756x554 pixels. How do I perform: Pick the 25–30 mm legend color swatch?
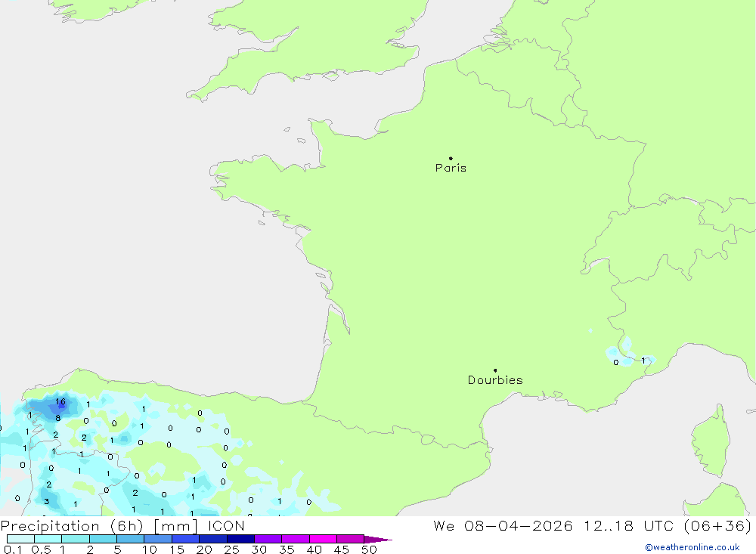240,539
